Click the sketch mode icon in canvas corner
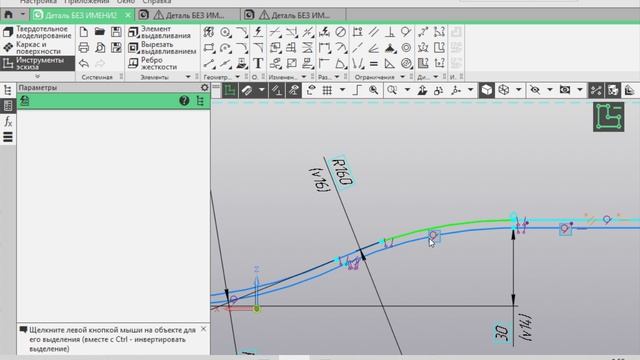Screen dimensions: 640x360 pos(609,117)
